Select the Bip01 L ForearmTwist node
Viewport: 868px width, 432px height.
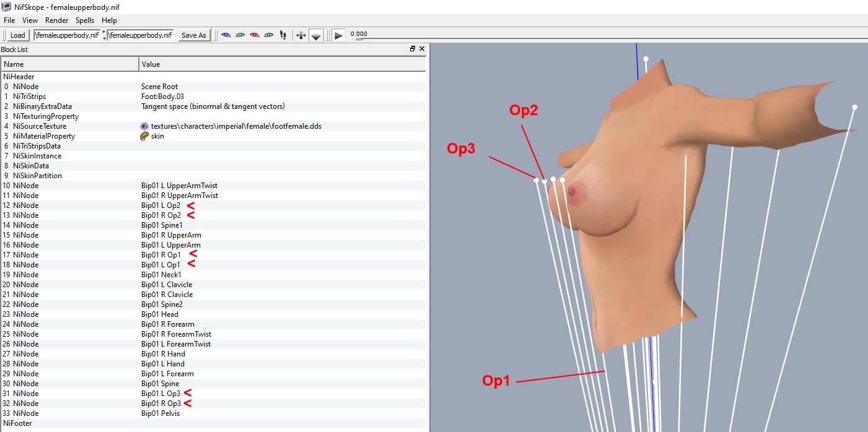(x=213, y=344)
